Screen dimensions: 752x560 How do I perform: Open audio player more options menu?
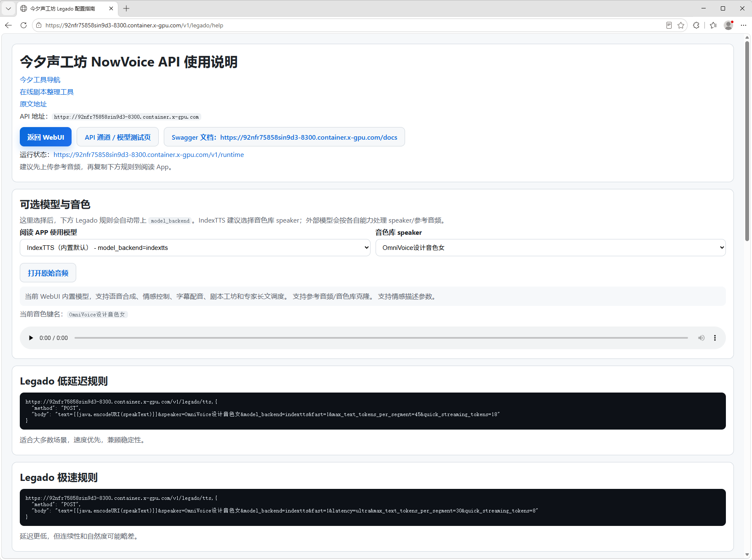tap(715, 338)
